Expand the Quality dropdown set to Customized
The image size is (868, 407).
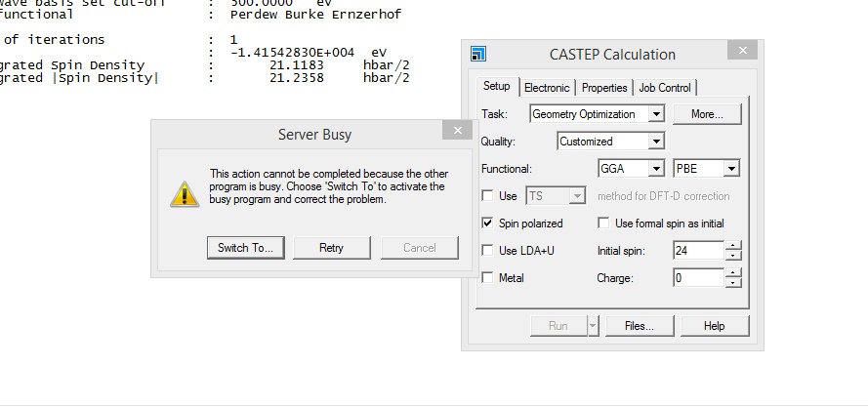coord(656,142)
